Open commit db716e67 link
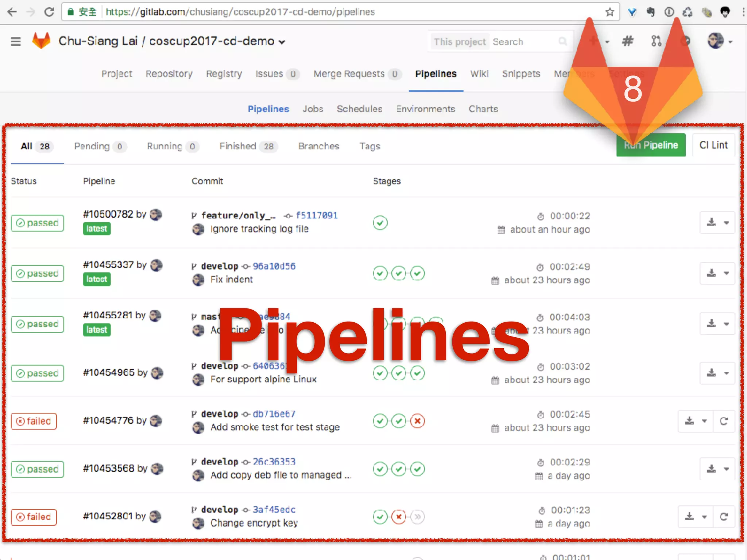This screenshot has height=560, width=747. pyautogui.click(x=274, y=414)
